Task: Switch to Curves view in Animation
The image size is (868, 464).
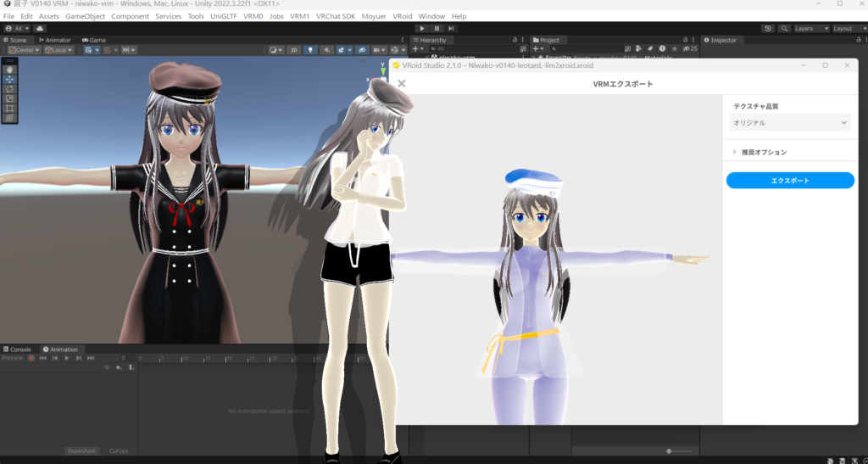Action: [x=118, y=450]
